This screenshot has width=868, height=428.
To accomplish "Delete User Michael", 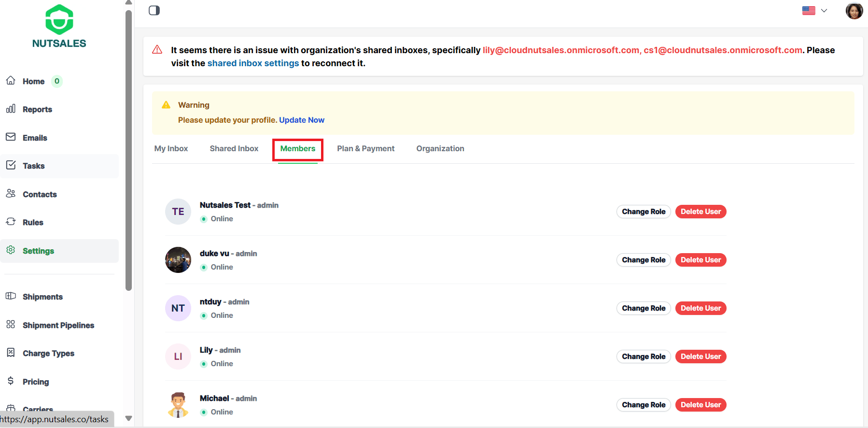I will point(700,405).
